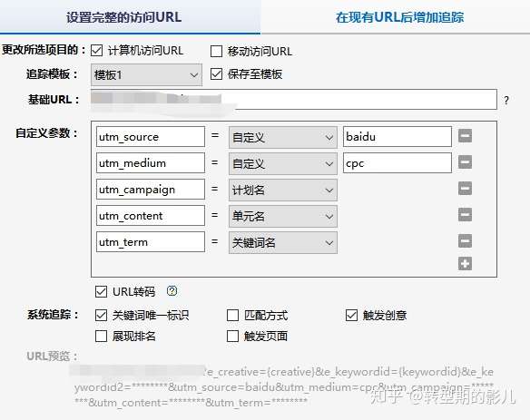Click the utm_medium parameter name field
Image resolution: width=530 pixels, height=420 pixels.
point(151,163)
